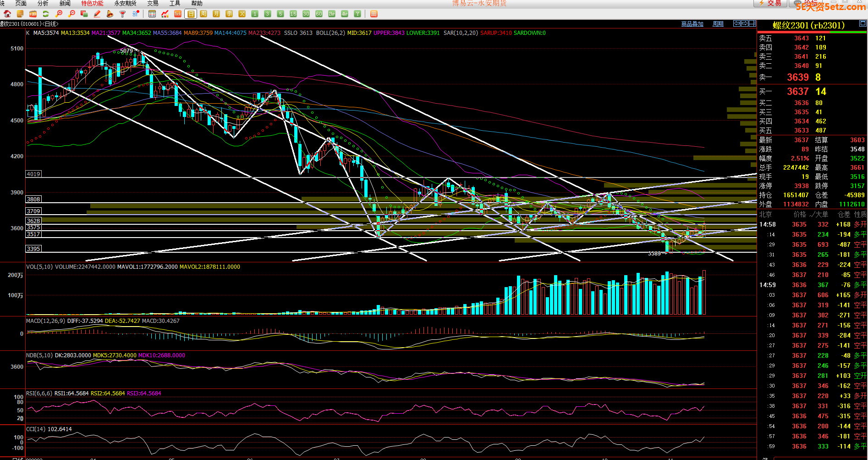
Task: Select the 周 weekly period
Action: (203, 14)
